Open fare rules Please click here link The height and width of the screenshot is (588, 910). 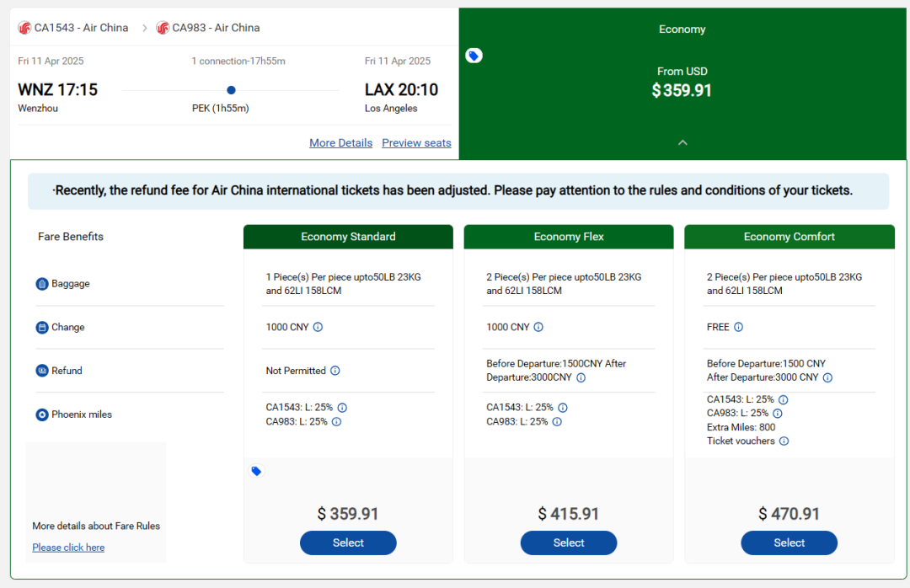pos(68,548)
